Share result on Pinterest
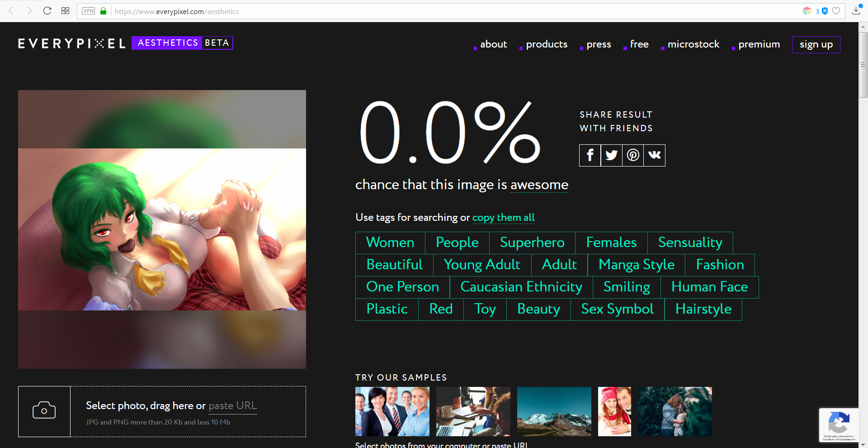 coord(633,155)
